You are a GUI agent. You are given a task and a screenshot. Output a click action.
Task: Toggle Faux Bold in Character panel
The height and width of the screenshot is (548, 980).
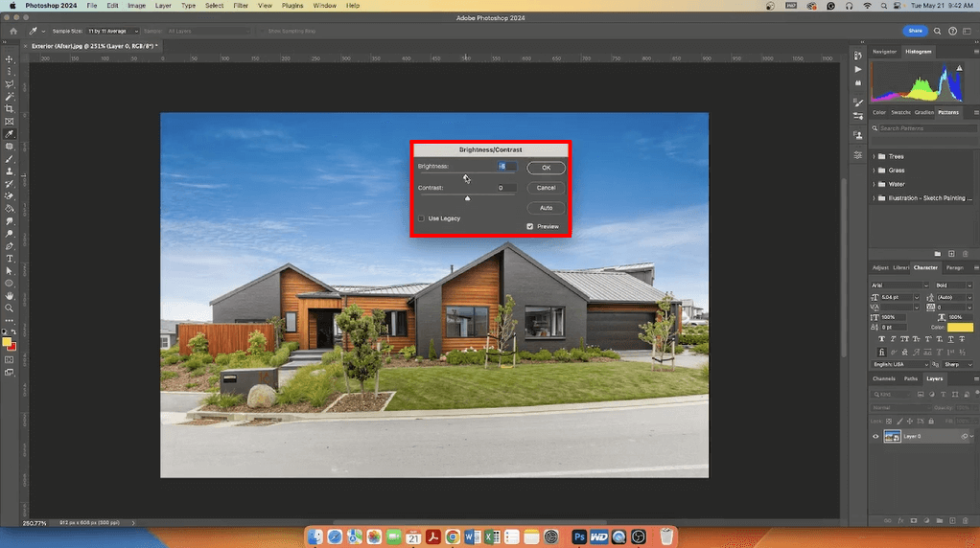(x=881, y=339)
